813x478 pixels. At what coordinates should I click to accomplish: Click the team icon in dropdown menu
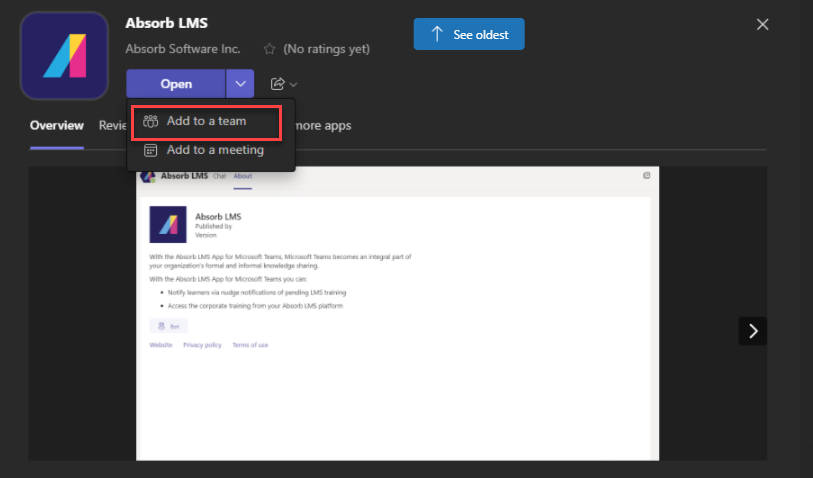tap(150, 121)
